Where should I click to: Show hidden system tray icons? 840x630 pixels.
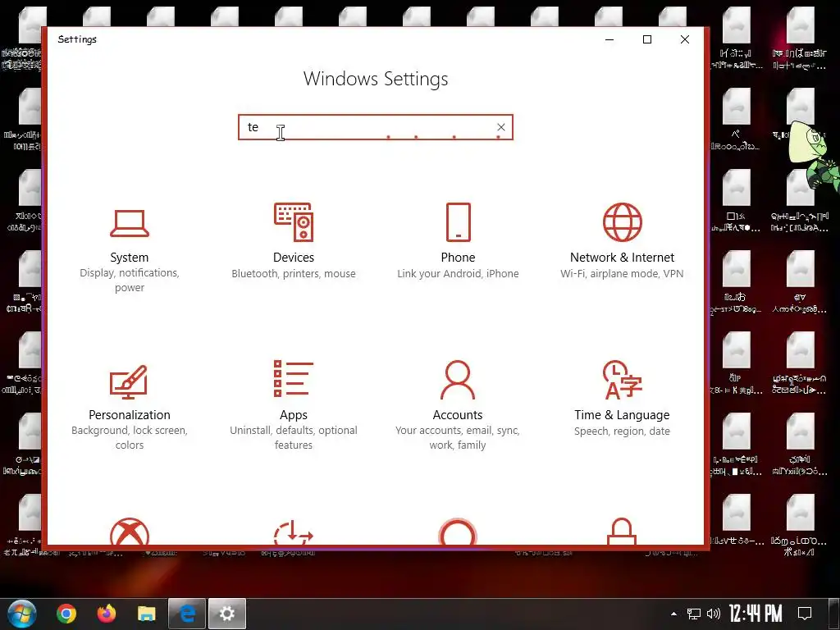(x=673, y=614)
